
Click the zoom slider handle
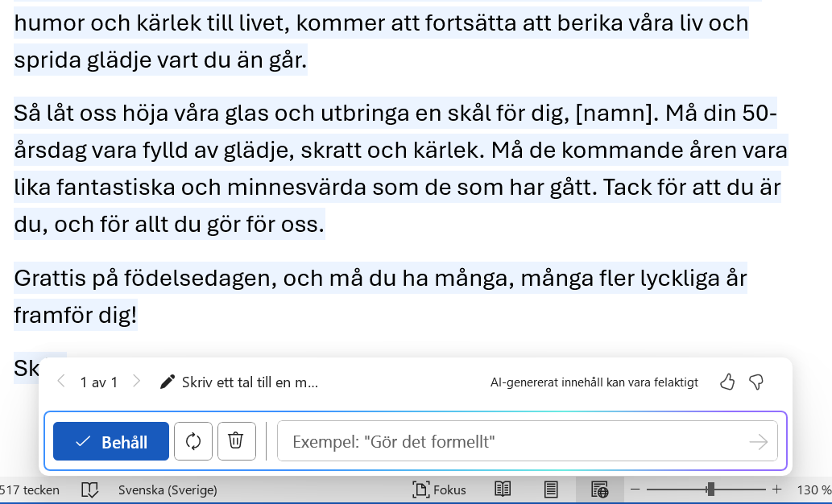click(710, 490)
